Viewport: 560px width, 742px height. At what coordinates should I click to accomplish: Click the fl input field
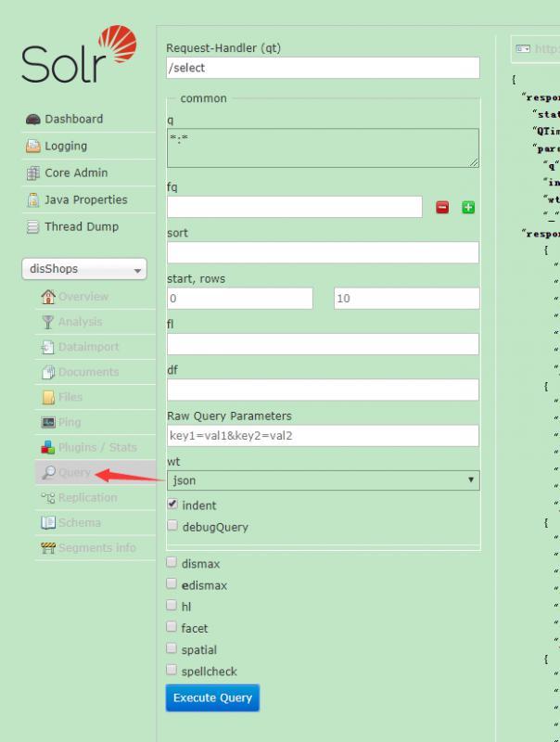[x=323, y=344]
